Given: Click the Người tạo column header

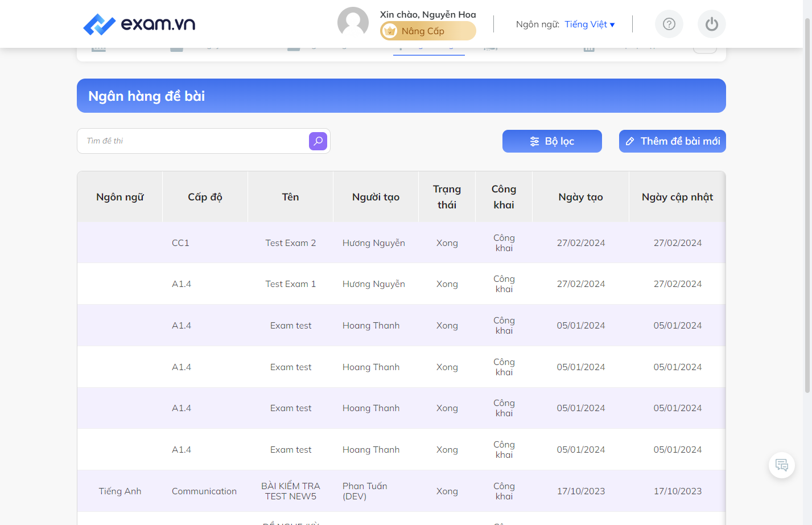Looking at the screenshot, I should (376, 197).
